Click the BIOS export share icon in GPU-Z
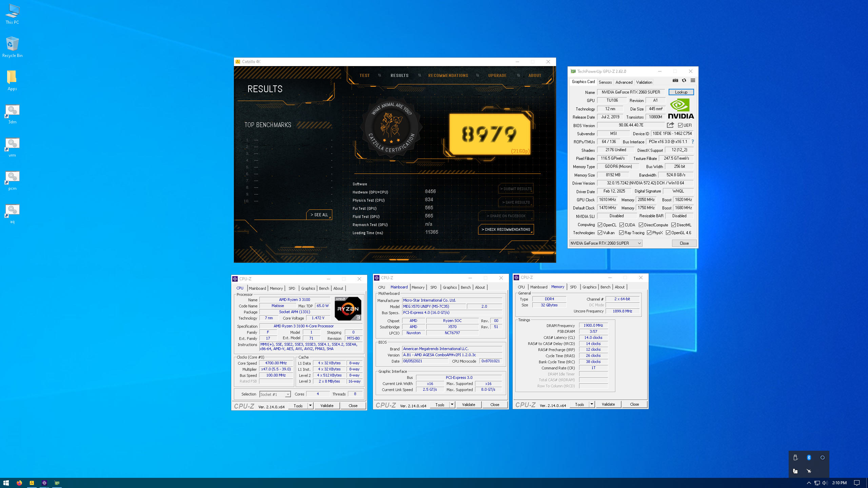 [x=670, y=125]
